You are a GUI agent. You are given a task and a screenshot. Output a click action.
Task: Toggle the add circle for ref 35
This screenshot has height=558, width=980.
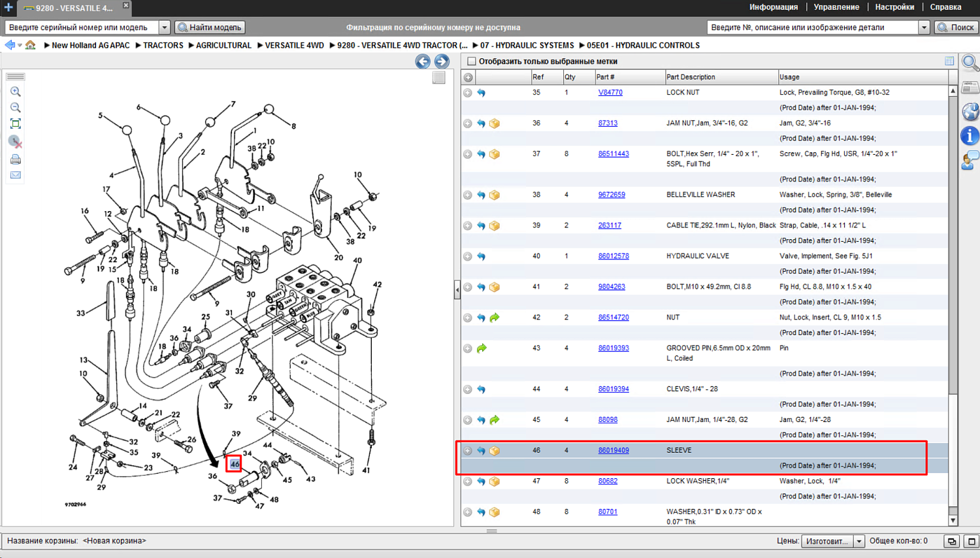468,93
